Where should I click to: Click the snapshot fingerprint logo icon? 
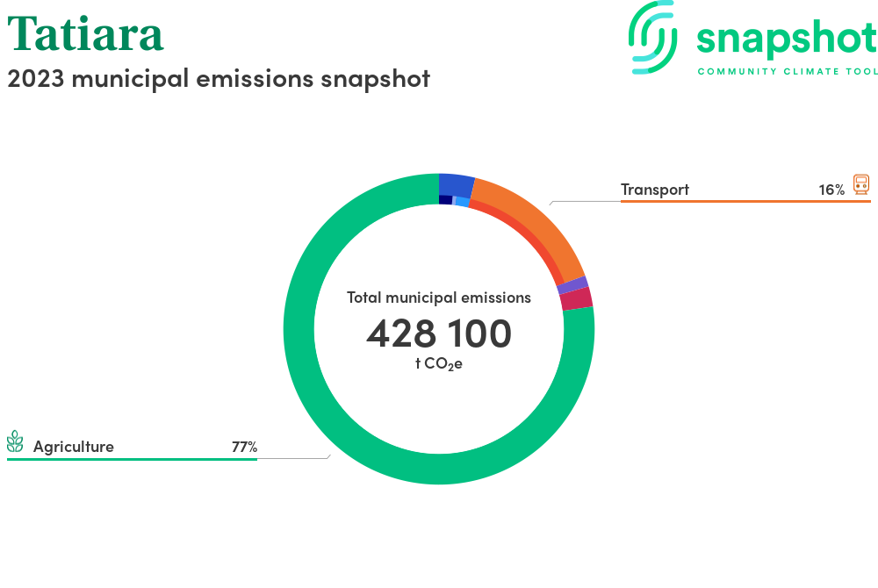(653, 37)
